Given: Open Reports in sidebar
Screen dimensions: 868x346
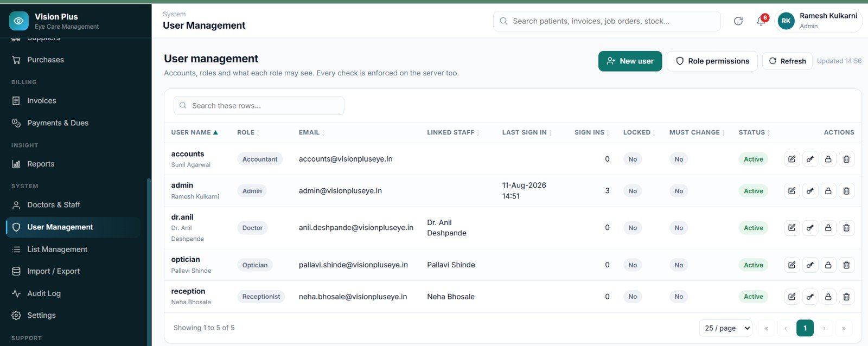Looking at the screenshot, I should tap(73, 164).
